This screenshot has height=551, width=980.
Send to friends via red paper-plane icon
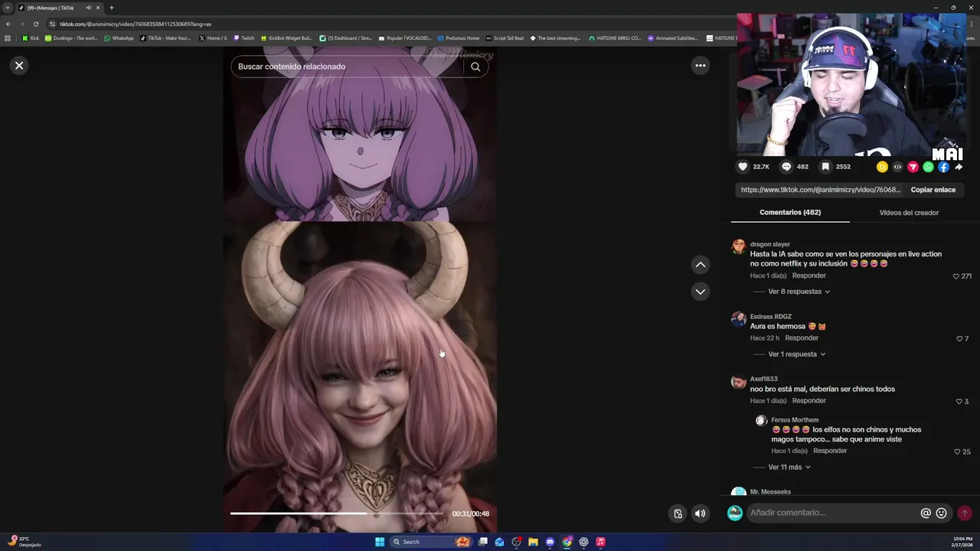point(913,167)
